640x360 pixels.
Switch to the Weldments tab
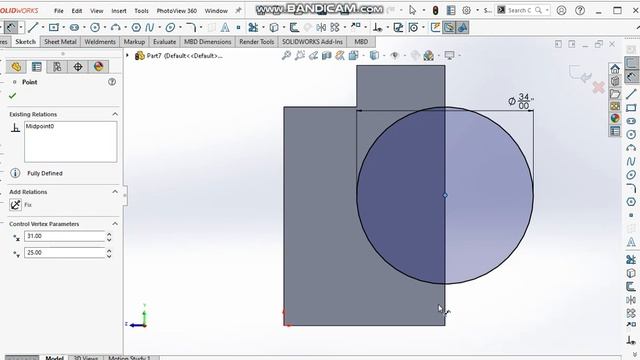pyautogui.click(x=100, y=42)
